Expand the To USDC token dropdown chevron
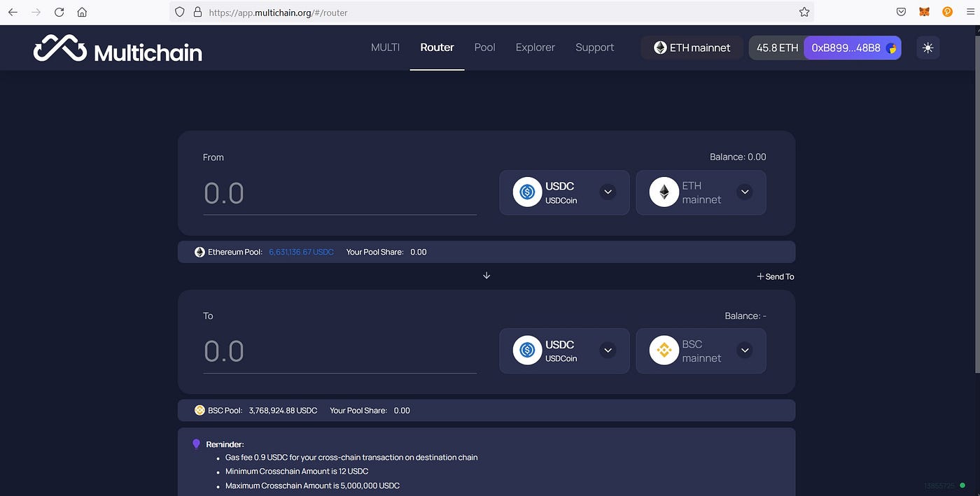980x496 pixels. click(608, 350)
